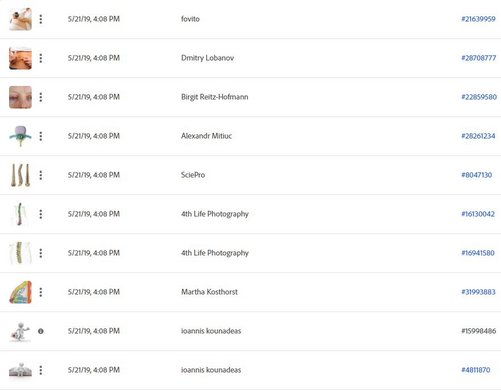Open kebab menu for asset #4811870
Image resolution: width=501 pixels, height=390 pixels.
[41, 370]
